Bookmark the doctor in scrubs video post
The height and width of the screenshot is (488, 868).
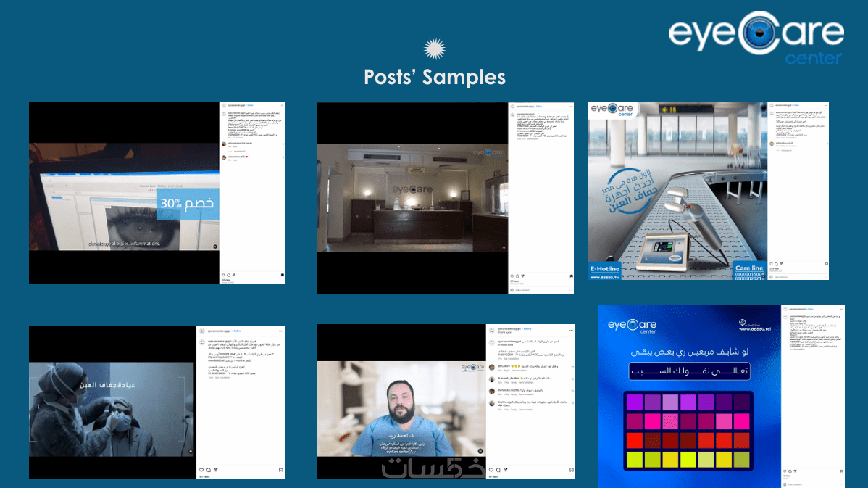(x=571, y=470)
